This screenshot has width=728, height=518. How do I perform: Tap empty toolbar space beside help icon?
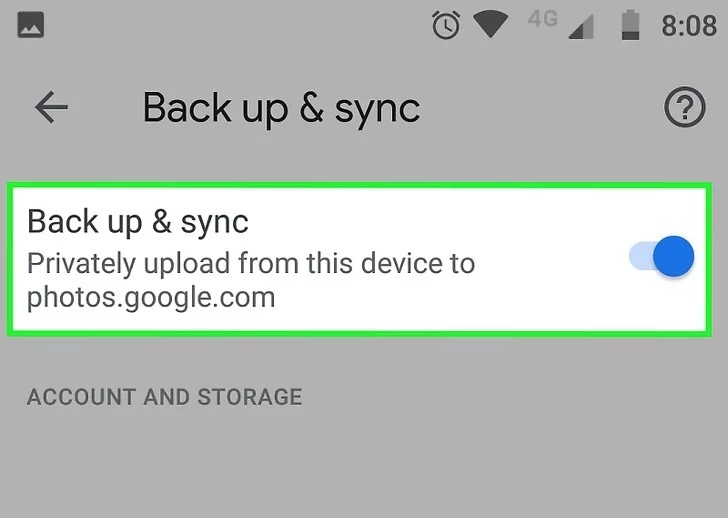[x=539, y=107]
